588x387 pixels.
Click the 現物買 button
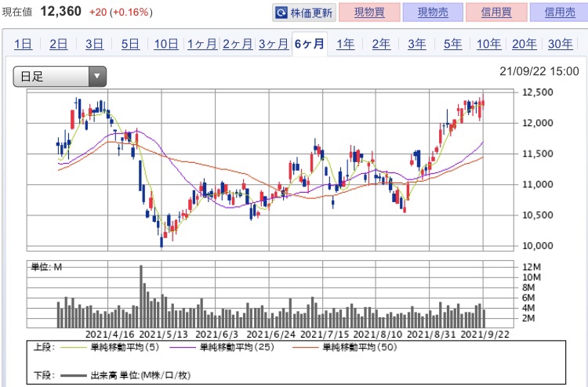point(369,13)
